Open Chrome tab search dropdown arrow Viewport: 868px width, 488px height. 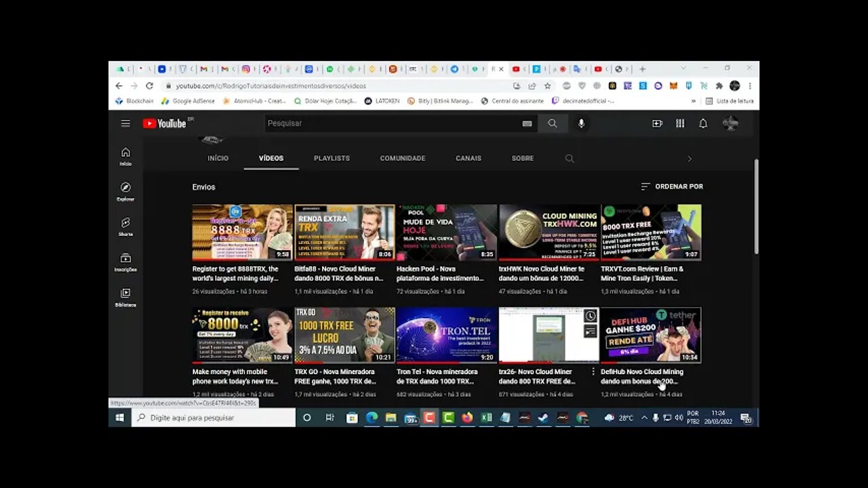pyautogui.click(x=684, y=68)
